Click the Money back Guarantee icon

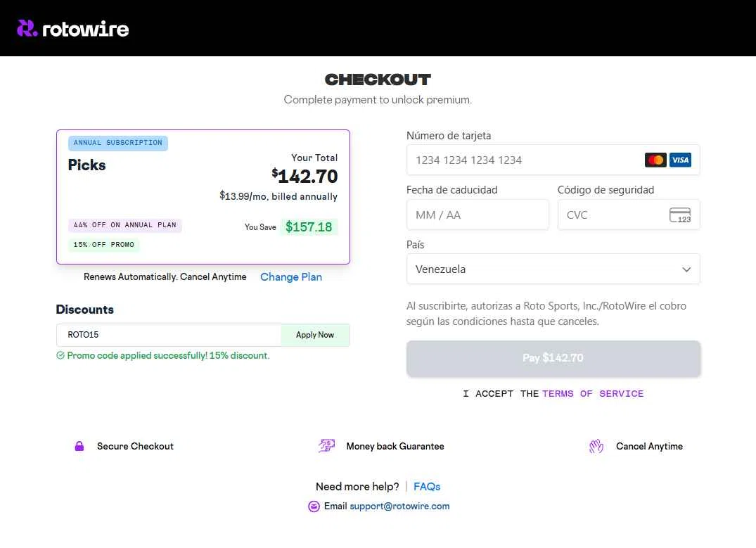tap(326, 446)
